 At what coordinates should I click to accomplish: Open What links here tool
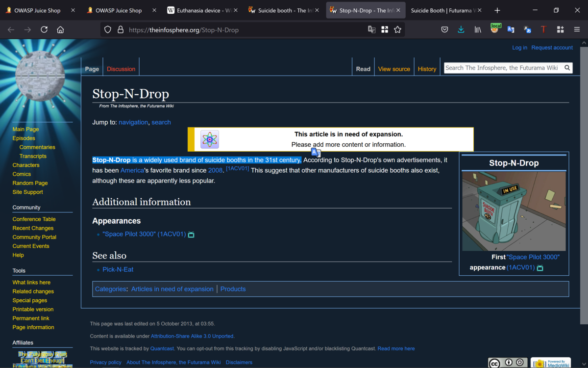tap(31, 283)
